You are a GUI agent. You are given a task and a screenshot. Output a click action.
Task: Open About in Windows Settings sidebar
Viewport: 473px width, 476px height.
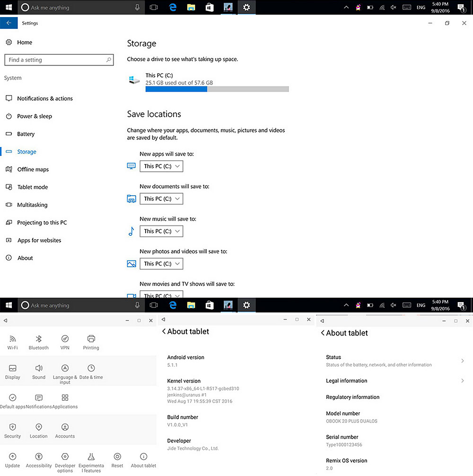19,258
